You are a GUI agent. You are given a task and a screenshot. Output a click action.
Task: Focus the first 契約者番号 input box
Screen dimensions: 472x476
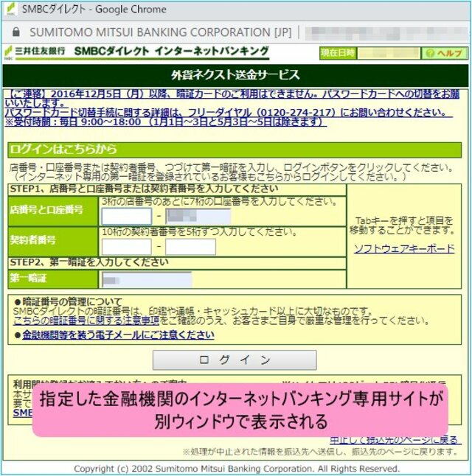126,247
